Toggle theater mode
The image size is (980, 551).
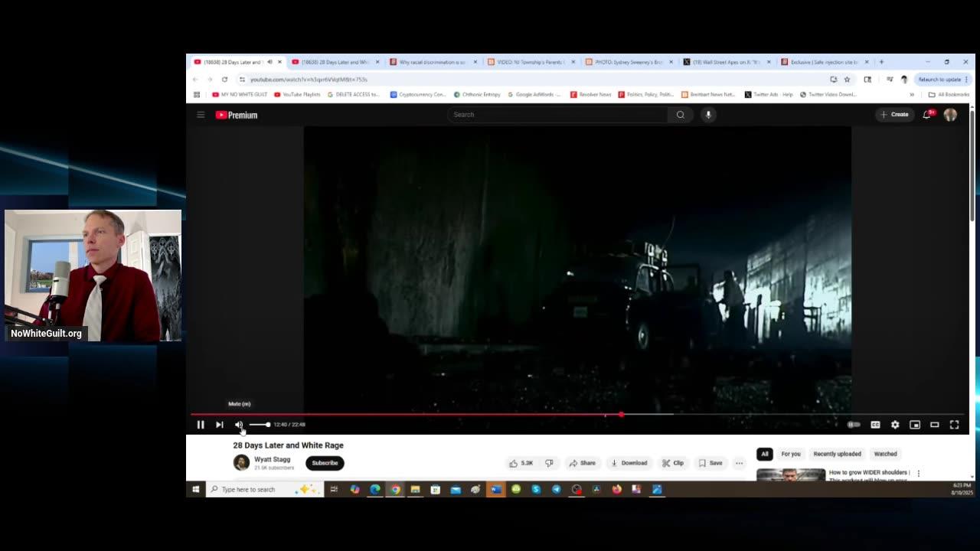[x=935, y=425]
